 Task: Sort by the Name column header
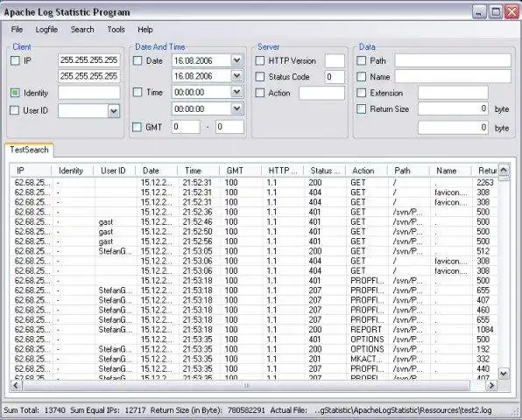tap(450, 171)
